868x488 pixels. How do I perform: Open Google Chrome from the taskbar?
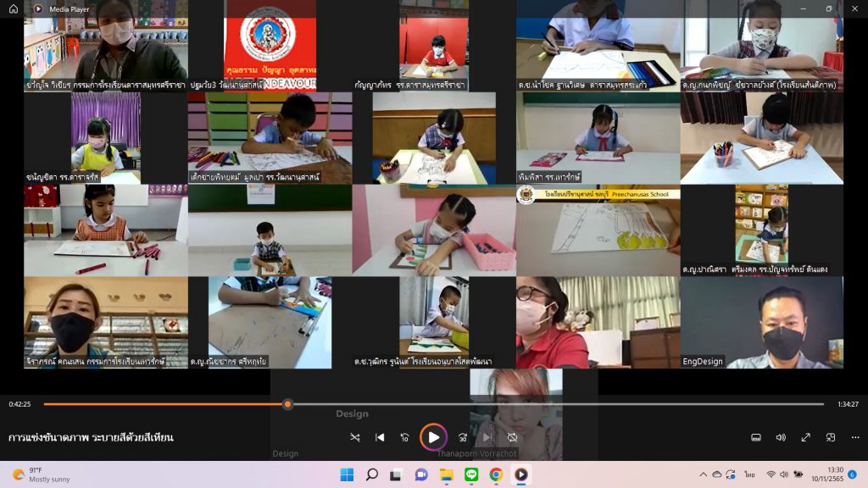tap(496, 474)
